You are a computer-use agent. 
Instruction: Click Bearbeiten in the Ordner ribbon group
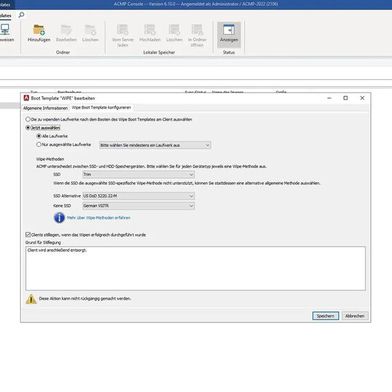(66, 33)
